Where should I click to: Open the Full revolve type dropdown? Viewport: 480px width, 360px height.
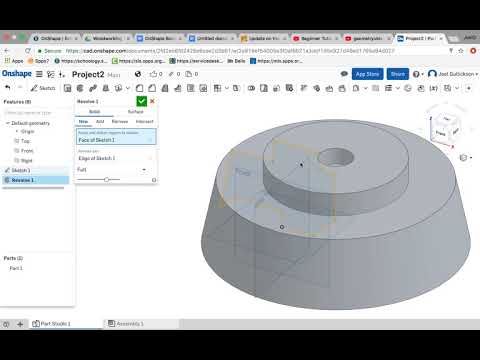[x=112, y=170]
